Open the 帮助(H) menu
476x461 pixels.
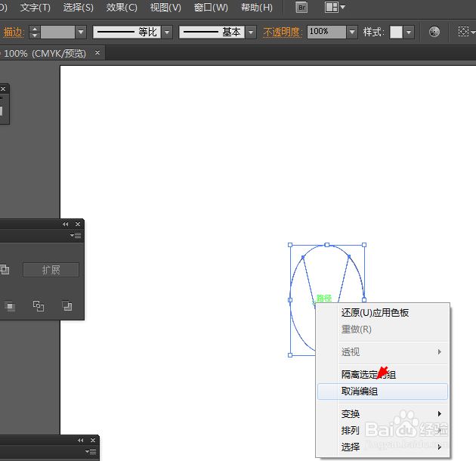click(x=257, y=8)
